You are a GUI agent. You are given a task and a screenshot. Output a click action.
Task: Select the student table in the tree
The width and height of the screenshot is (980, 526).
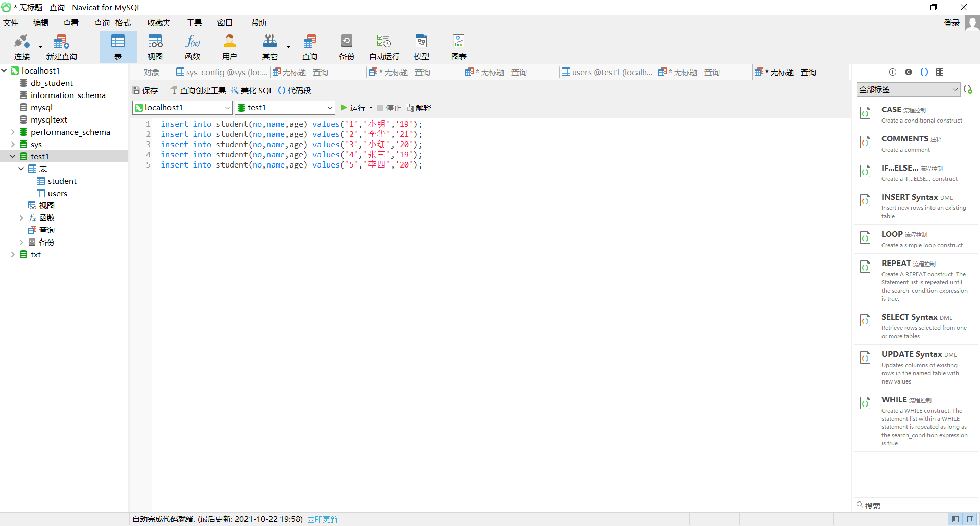tap(62, 181)
